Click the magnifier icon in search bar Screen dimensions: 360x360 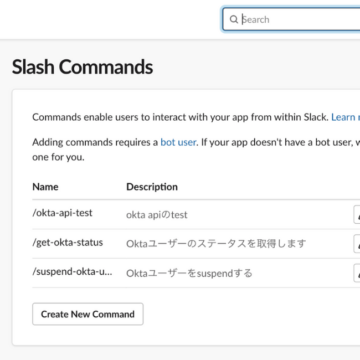click(x=234, y=19)
